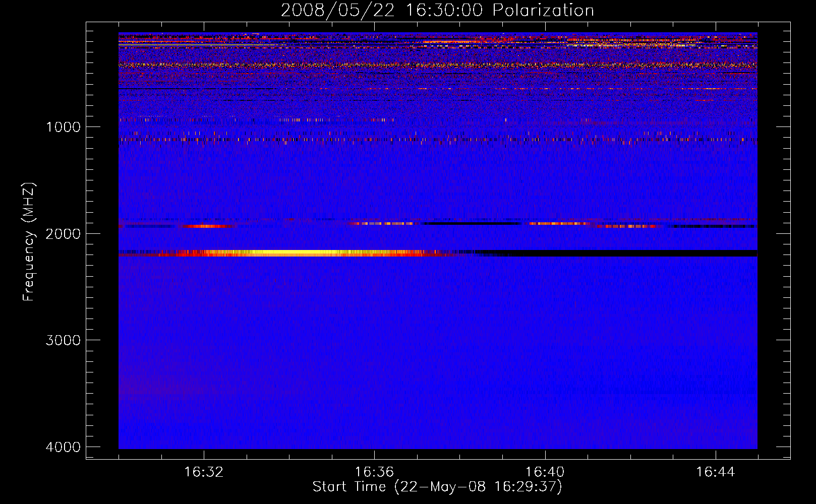
Task: Click the plot title "2008/05/22 16:30:00 Polarization"
Action: click(x=437, y=10)
